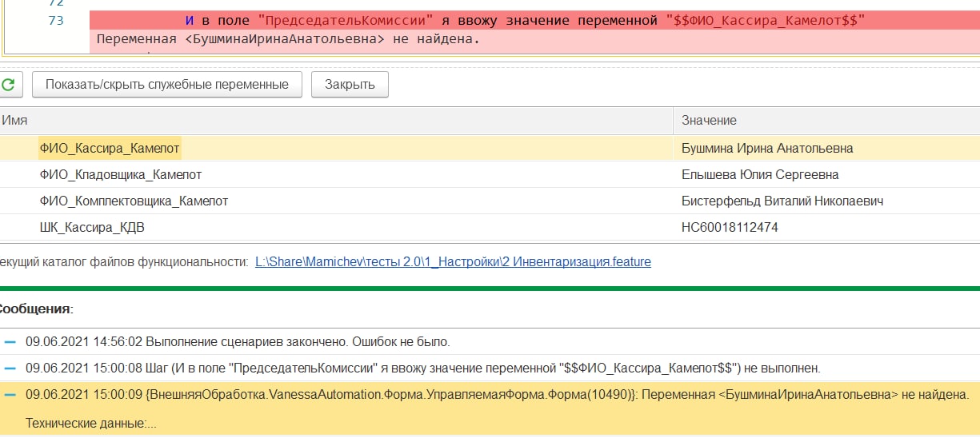Select the ФИО_Кассира_Камелот variable name
This screenshot has width=980, height=446.
click(110, 148)
